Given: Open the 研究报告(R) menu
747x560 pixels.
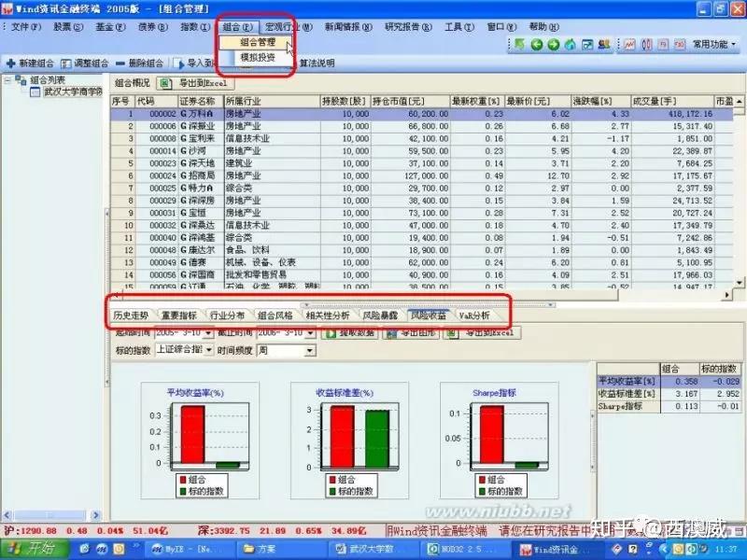Looking at the screenshot, I should (x=408, y=27).
